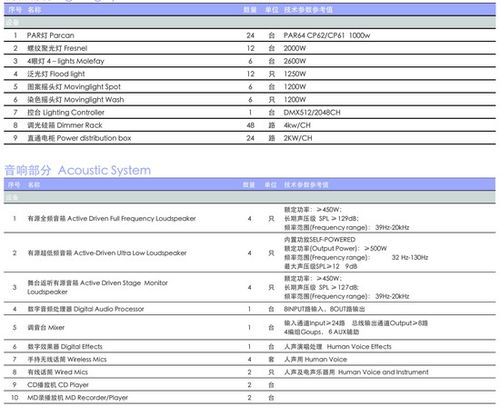Select 'Movinglight Wash' row name
This screenshot has width=500, height=416.
click(x=75, y=100)
